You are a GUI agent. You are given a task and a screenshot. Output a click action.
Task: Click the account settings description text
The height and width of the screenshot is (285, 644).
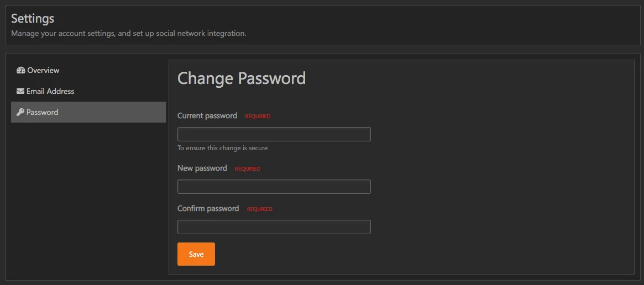click(x=128, y=34)
